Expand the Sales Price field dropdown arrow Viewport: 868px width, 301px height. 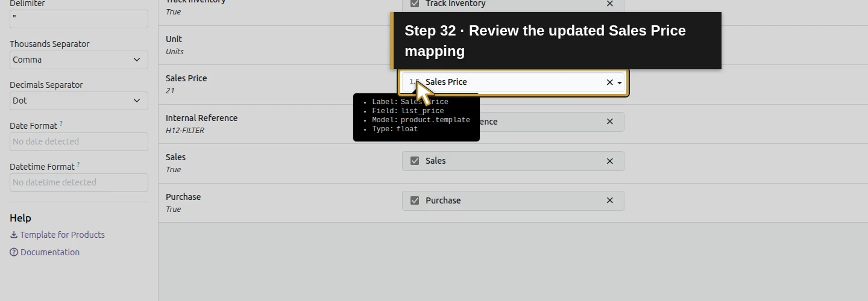point(620,82)
